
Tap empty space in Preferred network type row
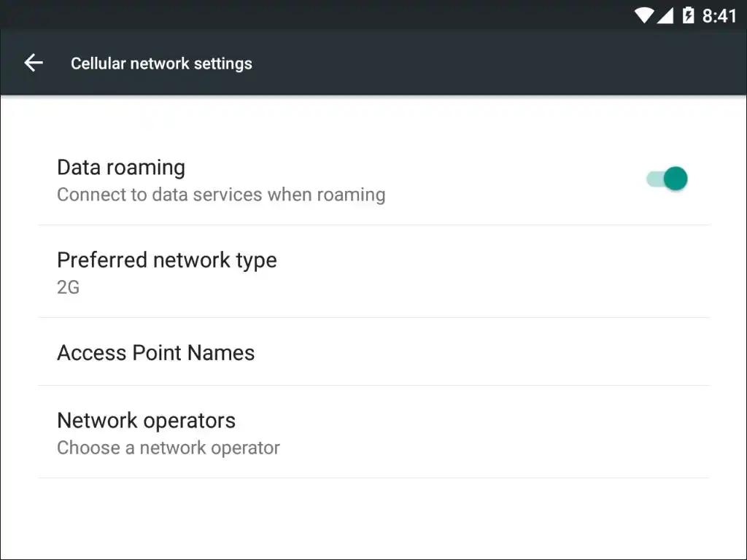pyautogui.click(x=496, y=272)
